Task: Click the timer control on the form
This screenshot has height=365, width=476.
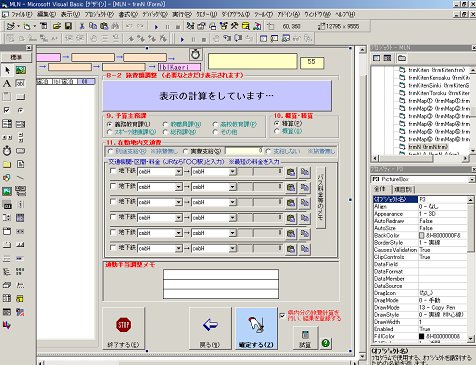Action: [x=196, y=54]
